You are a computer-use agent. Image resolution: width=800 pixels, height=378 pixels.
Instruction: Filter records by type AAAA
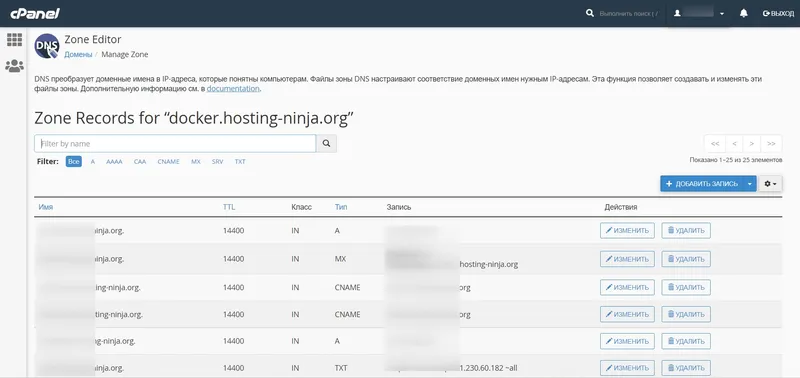pos(114,161)
